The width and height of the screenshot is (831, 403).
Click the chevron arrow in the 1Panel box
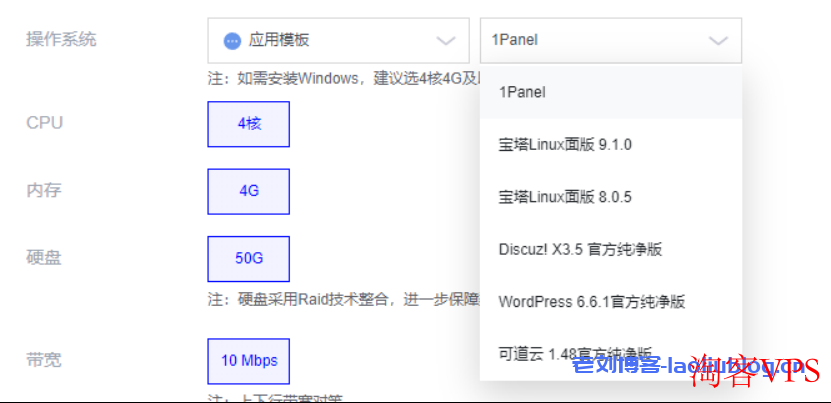click(x=718, y=41)
